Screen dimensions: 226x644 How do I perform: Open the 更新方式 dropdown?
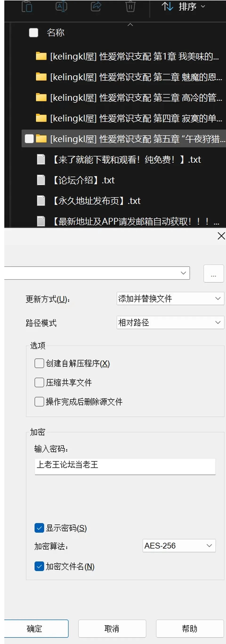click(170, 299)
